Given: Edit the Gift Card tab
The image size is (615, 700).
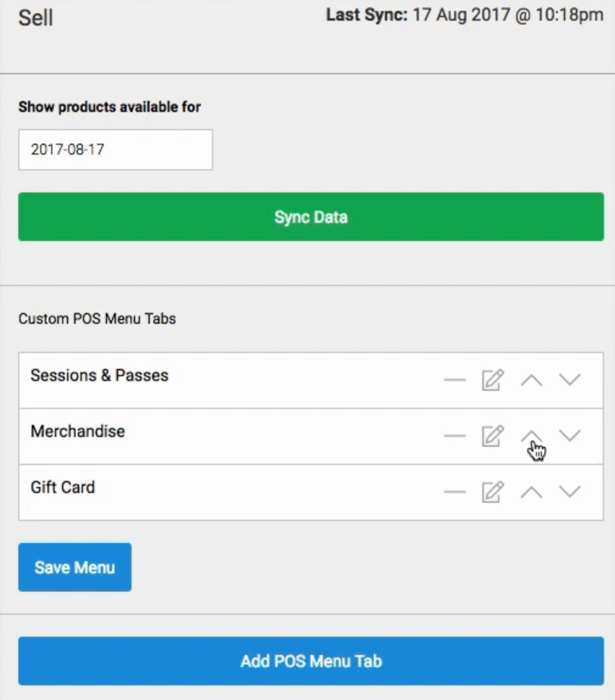Looking at the screenshot, I should point(493,492).
